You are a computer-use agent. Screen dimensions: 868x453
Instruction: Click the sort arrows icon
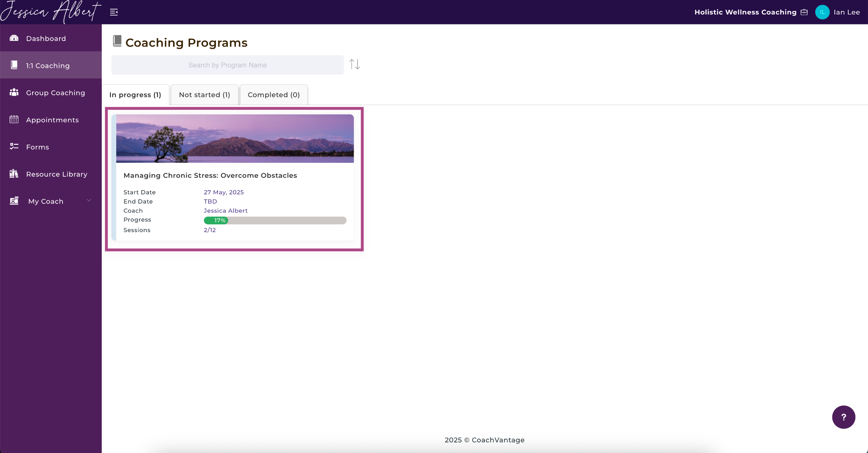[x=355, y=64]
